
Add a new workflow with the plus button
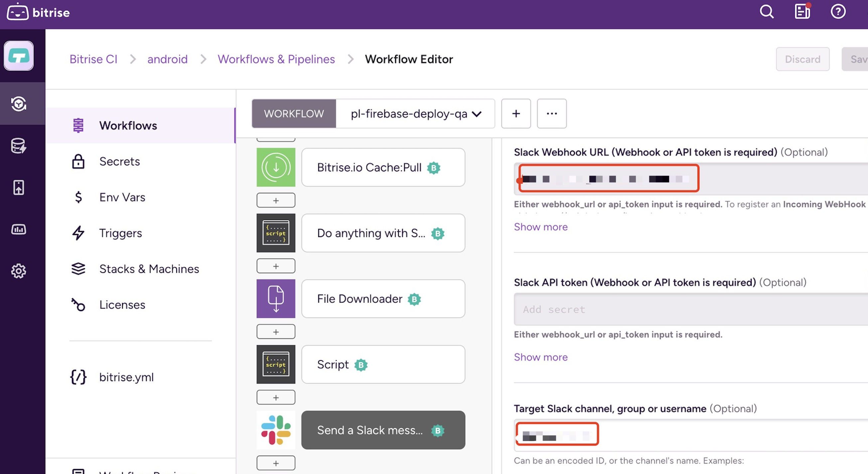click(x=516, y=114)
